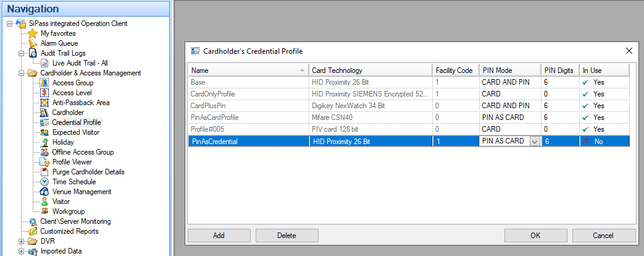The height and width of the screenshot is (256, 644).
Task: Edit Facility Code cell of PinAsCredential
Action: coord(454,142)
